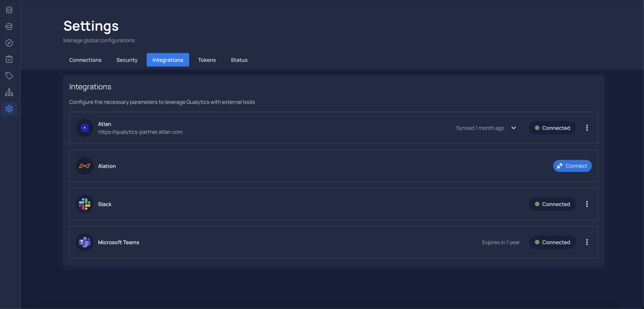Image resolution: width=644 pixels, height=309 pixels.
Task: Open the hierarchy tree icon in sidebar
Action: point(9,92)
